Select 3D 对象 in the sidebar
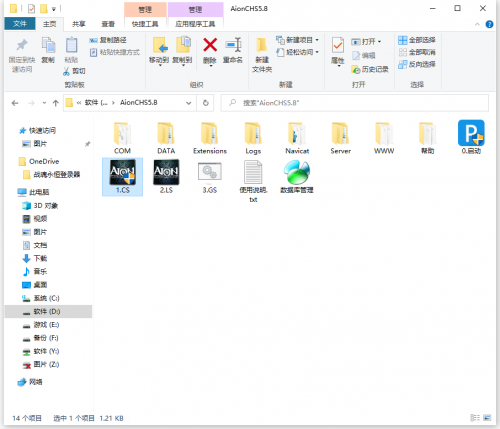 tap(40, 205)
